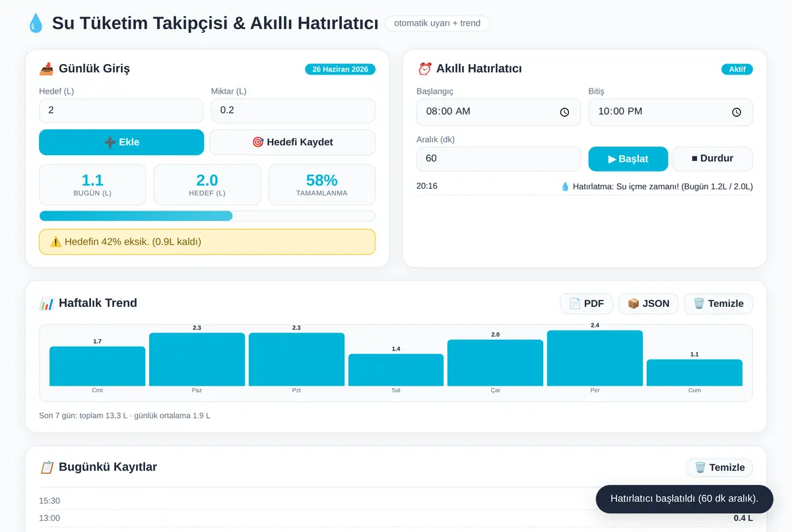Click the water droplet icon in the page title
792x532 pixels.
tap(35, 24)
